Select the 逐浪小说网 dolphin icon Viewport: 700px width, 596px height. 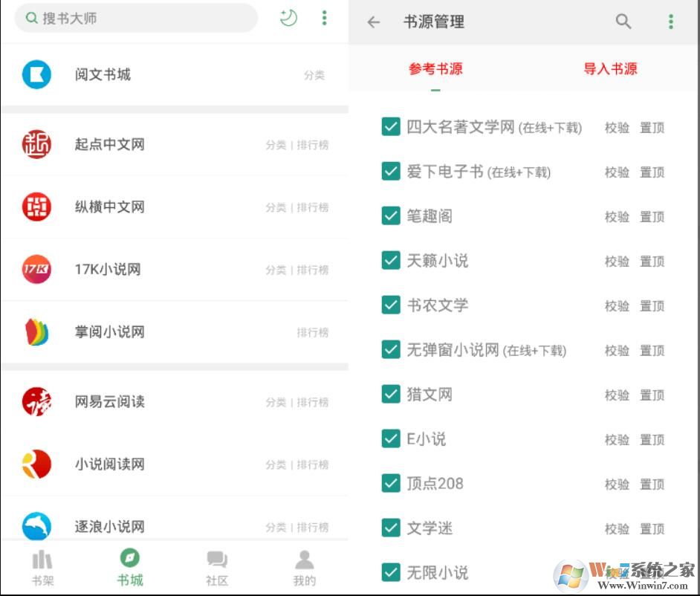click(37, 526)
